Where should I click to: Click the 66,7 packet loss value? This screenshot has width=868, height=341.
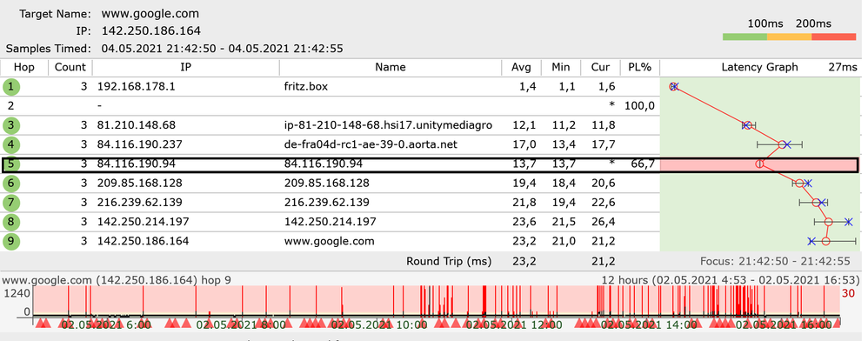[x=643, y=164]
